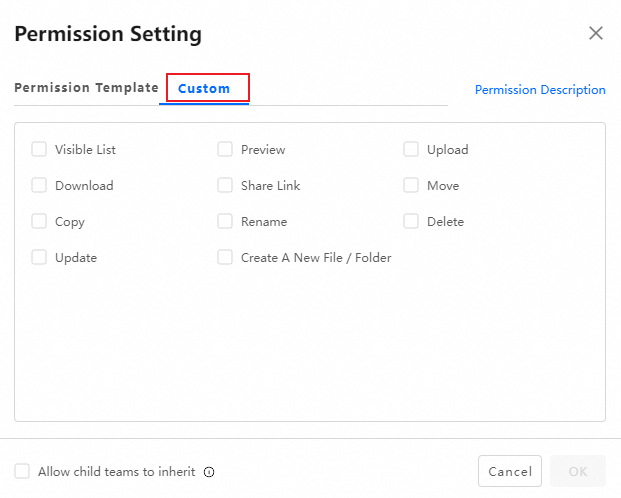621x498 pixels.
Task: Toggle Allow child teams to inherit
Action: click(x=22, y=471)
